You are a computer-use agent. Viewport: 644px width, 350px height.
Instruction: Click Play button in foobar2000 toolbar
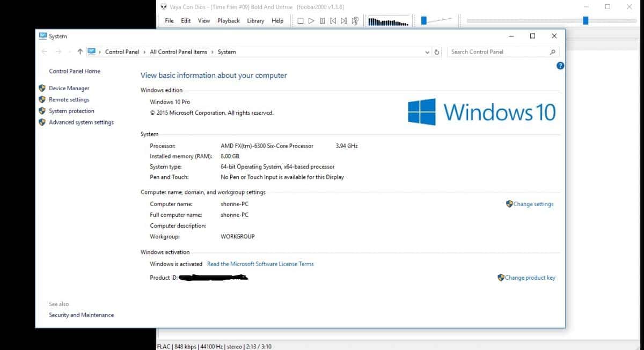coord(311,21)
